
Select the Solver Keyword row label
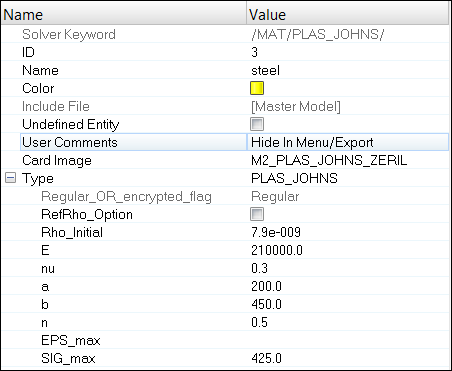click(69, 34)
